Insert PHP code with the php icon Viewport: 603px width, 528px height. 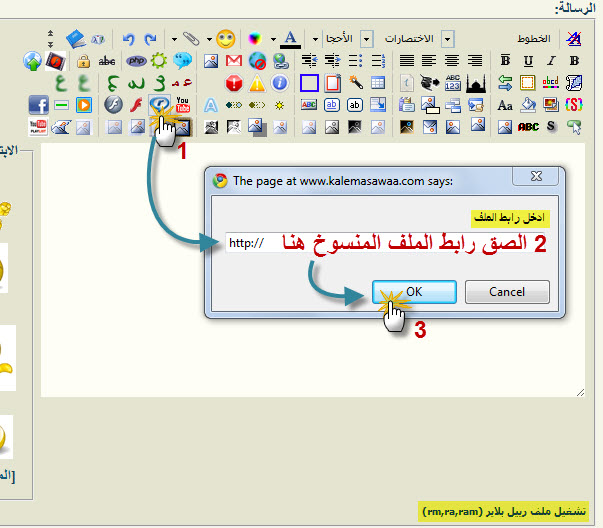point(136,61)
